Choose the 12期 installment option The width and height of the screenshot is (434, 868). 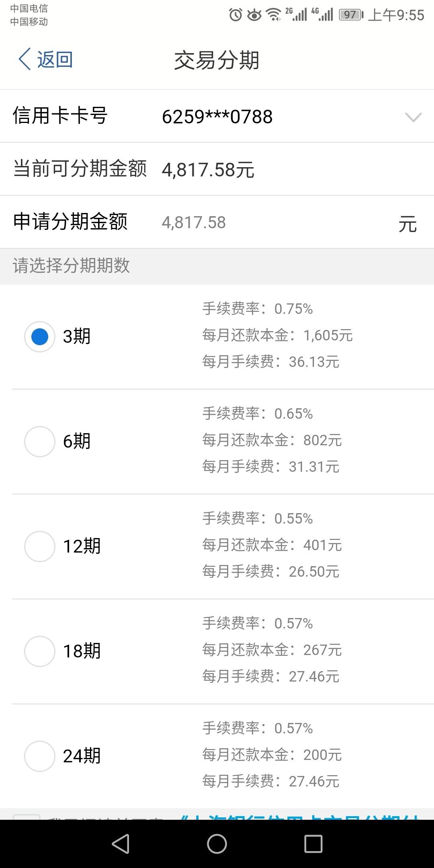point(40,547)
